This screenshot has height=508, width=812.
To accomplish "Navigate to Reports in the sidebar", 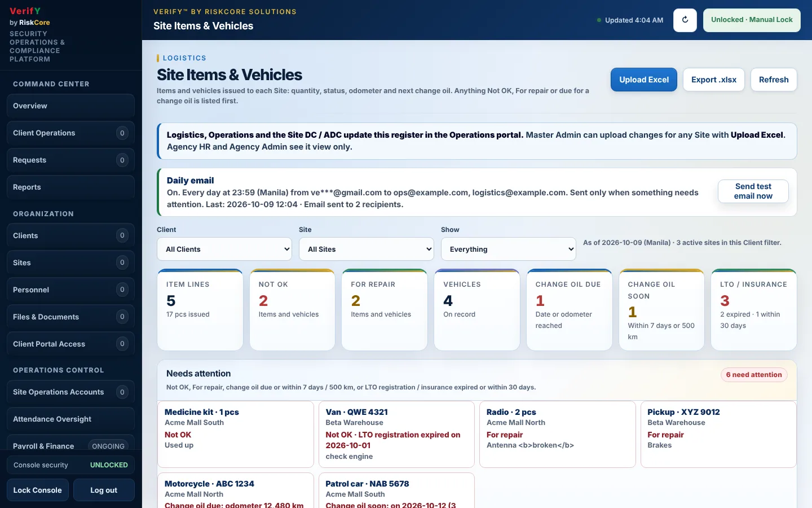I will click(70, 187).
